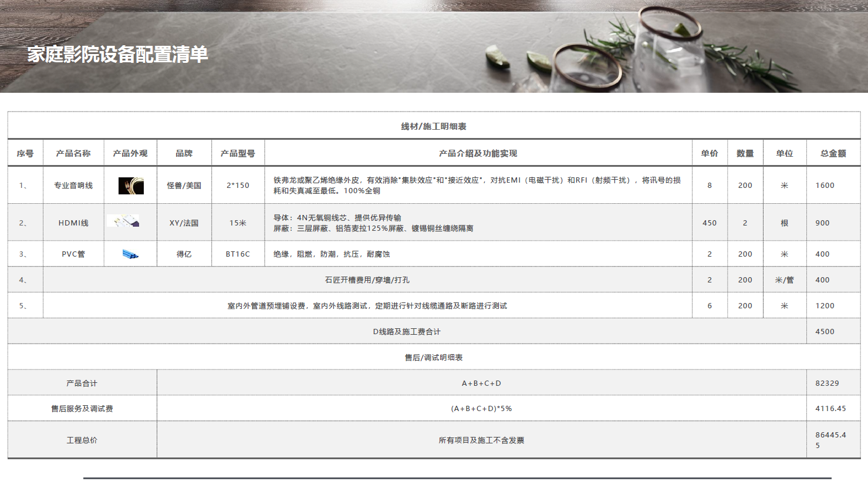Select the total 1600 cell
Screen dimensions: 868x488
pyautogui.click(x=833, y=186)
